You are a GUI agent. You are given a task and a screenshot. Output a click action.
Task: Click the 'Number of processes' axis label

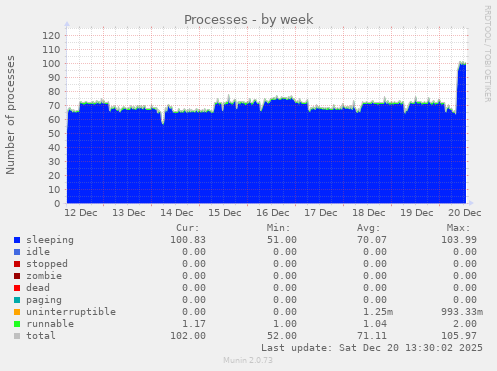point(10,115)
